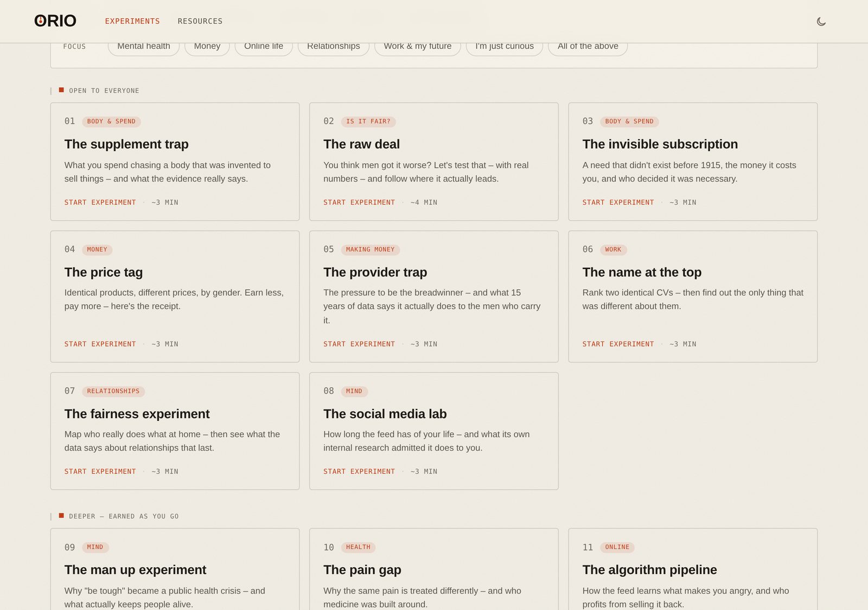Start the supplement trap experiment
The width and height of the screenshot is (868, 610).
pyautogui.click(x=100, y=202)
